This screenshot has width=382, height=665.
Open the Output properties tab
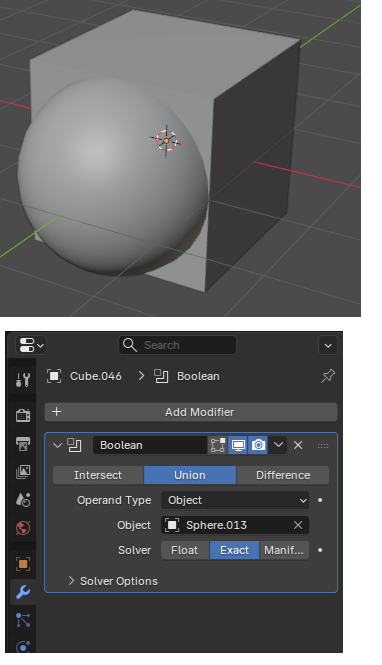point(23,444)
